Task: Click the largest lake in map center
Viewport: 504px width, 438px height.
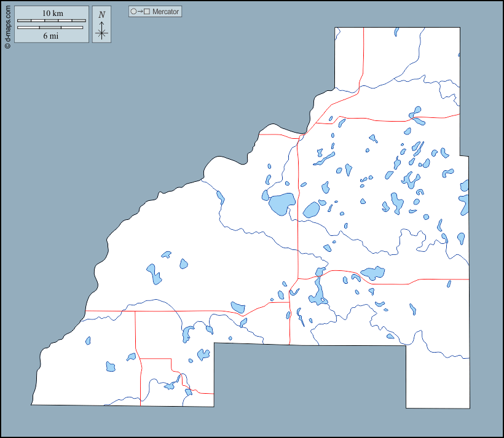Action: [280, 203]
